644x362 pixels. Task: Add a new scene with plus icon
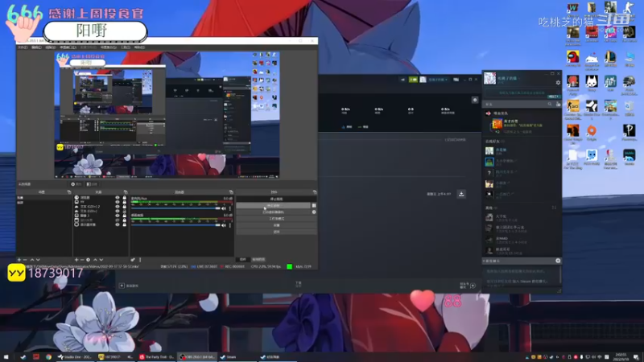[19, 260]
